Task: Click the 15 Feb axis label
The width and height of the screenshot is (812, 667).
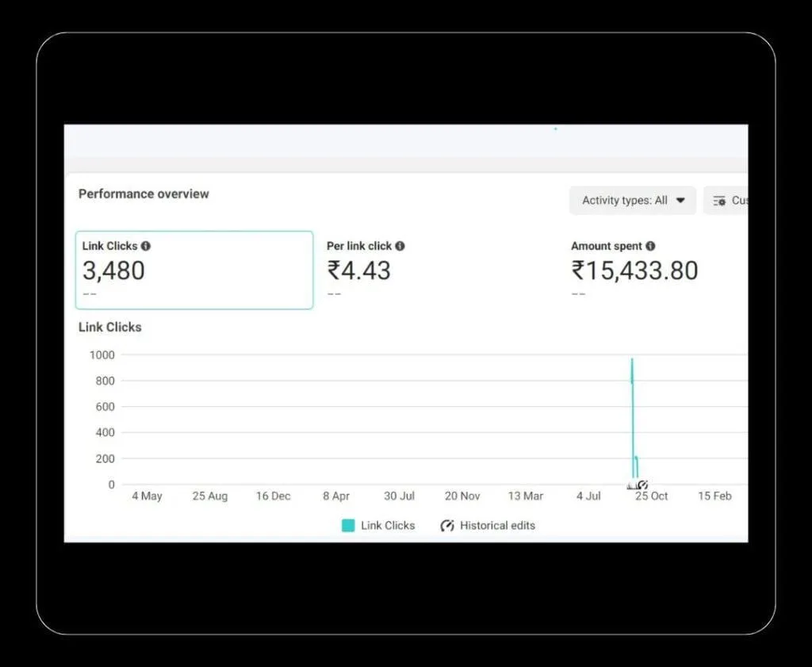Action: click(x=714, y=496)
